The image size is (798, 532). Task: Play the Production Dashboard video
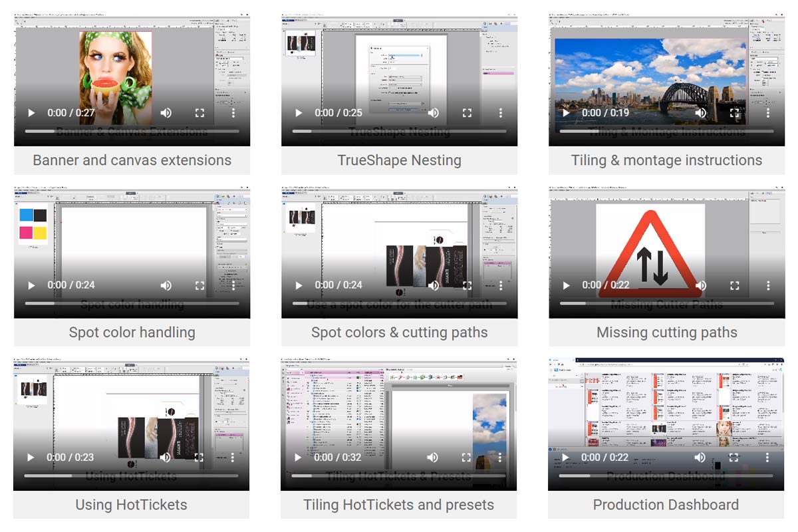click(x=565, y=458)
